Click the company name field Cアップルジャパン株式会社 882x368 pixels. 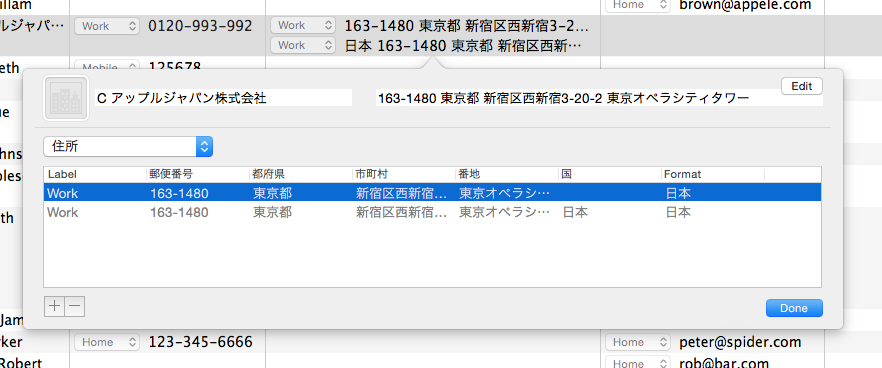(223, 98)
